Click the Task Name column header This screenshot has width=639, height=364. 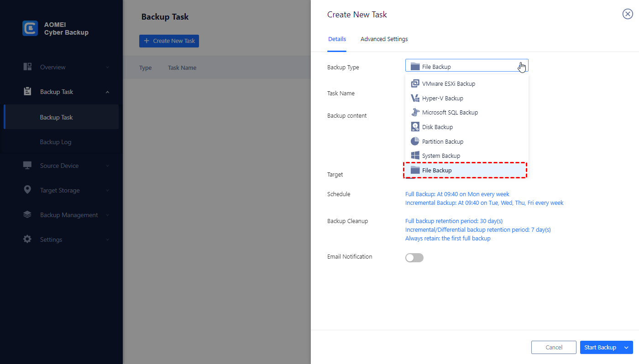click(182, 68)
